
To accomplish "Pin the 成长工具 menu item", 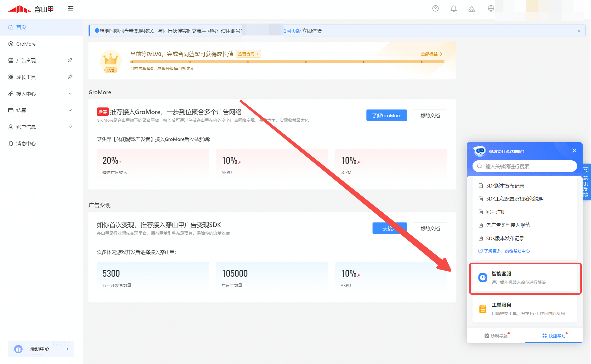I will pyautogui.click(x=70, y=77).
